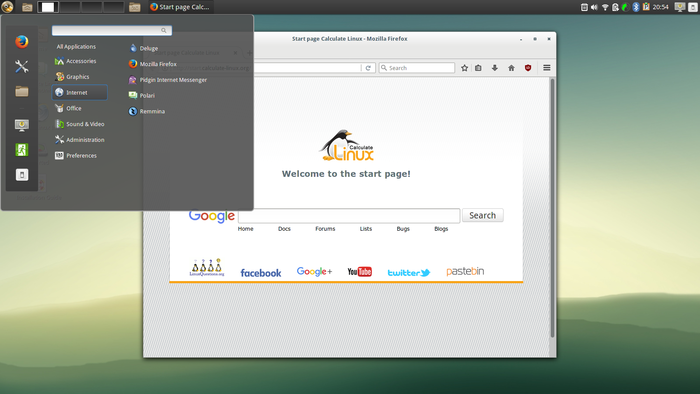
Task: Click the red shield addon icon
Action: [528, 68]
